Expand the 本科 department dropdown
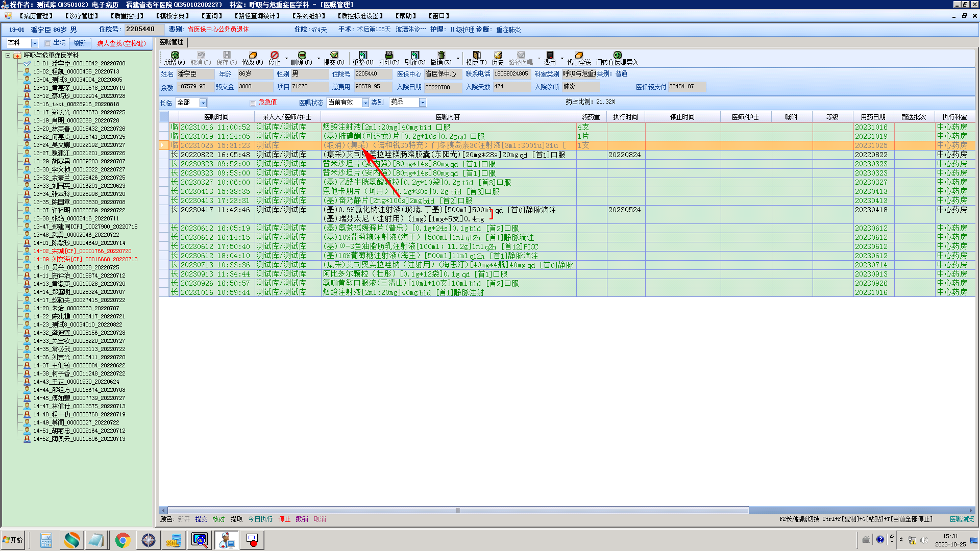 (35, 43)
